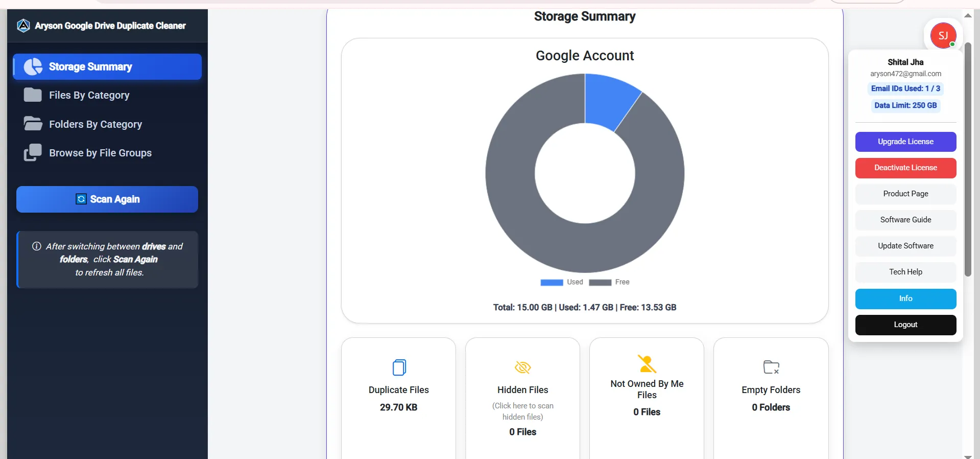Click the Logout button

click(905, 325)
